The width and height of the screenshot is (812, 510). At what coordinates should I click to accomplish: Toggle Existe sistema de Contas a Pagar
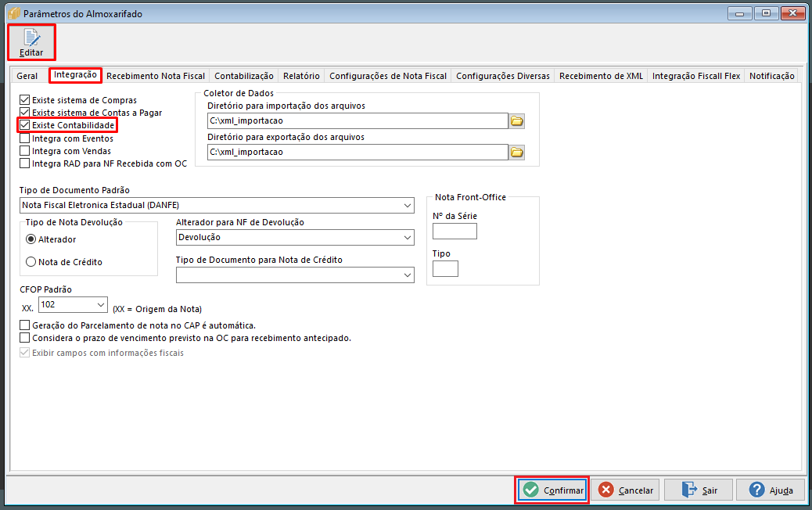24,113
